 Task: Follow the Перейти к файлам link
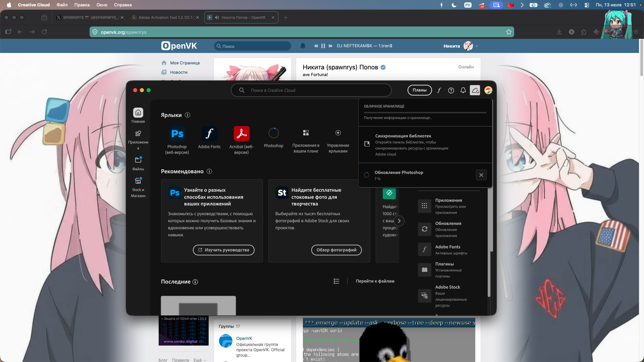[x=375, y=281]
